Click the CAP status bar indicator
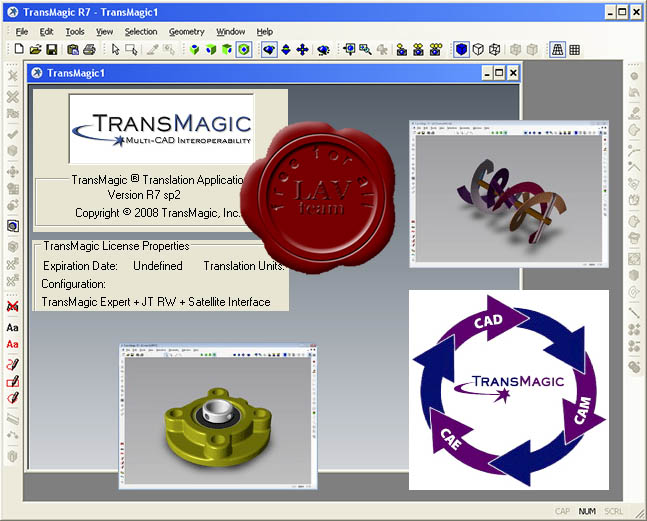Viewport: 647px width, 521px height. pyautogui.click(x=562, y=512)
